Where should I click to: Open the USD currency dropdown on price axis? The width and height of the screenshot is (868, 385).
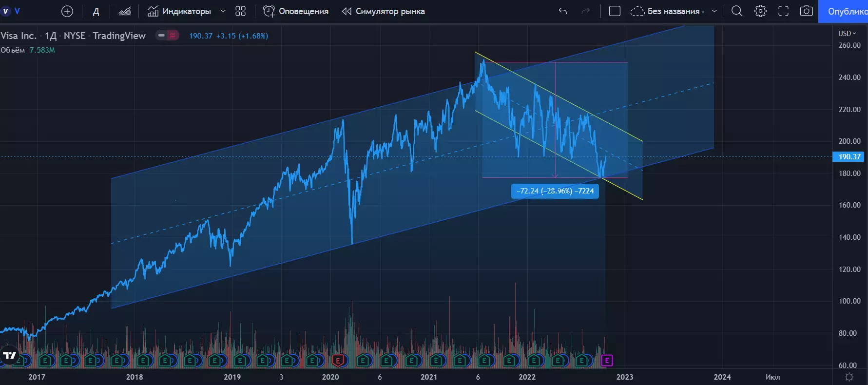(847, 33)
